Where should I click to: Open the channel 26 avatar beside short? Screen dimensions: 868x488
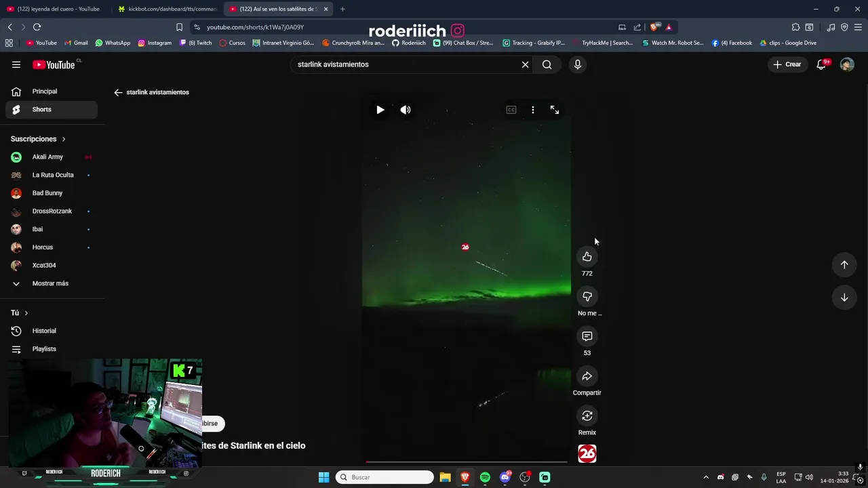[x=587, y=453]
